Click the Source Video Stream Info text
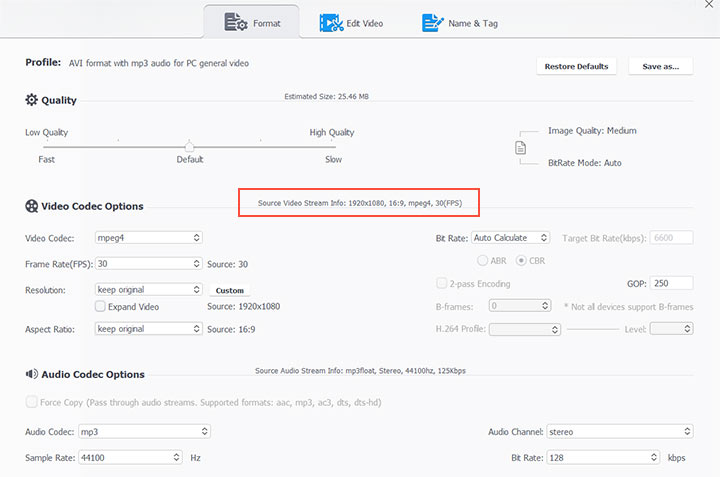720x477 pixels. click(x=360, y=203)
